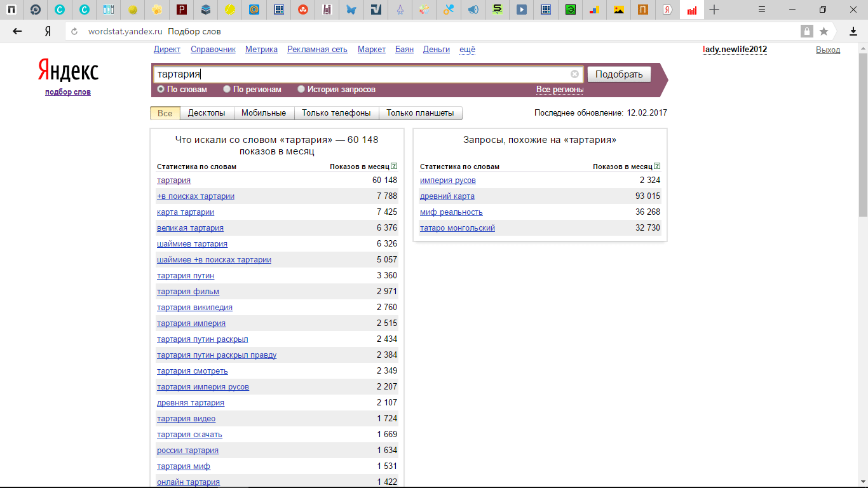The image size is (868, 488).
Task: Open the шаймиев тартария query link
Action: [x=192, y=244]
